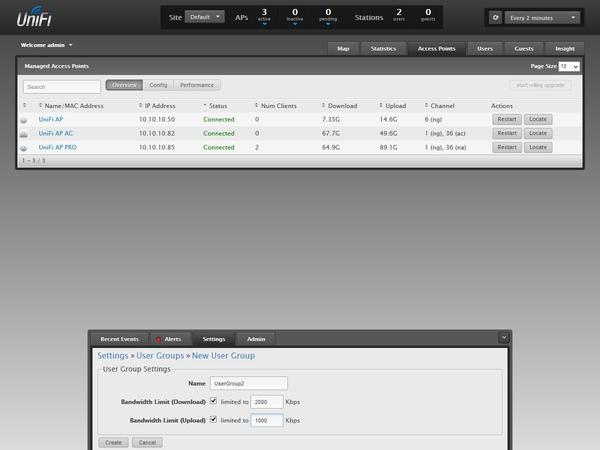Viewport: 600px width, 450px height.
Task: Open the Guests tab
Action: tap(524, 49)
